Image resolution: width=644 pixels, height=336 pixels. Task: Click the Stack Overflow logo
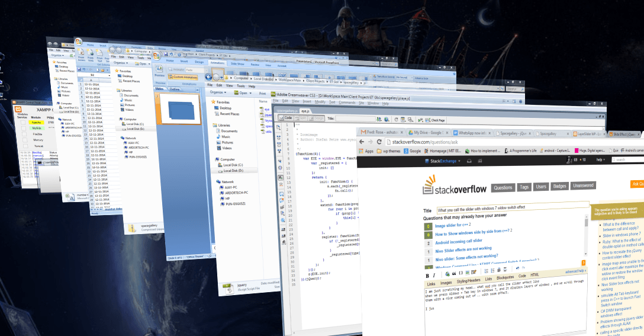pos(455,186)
